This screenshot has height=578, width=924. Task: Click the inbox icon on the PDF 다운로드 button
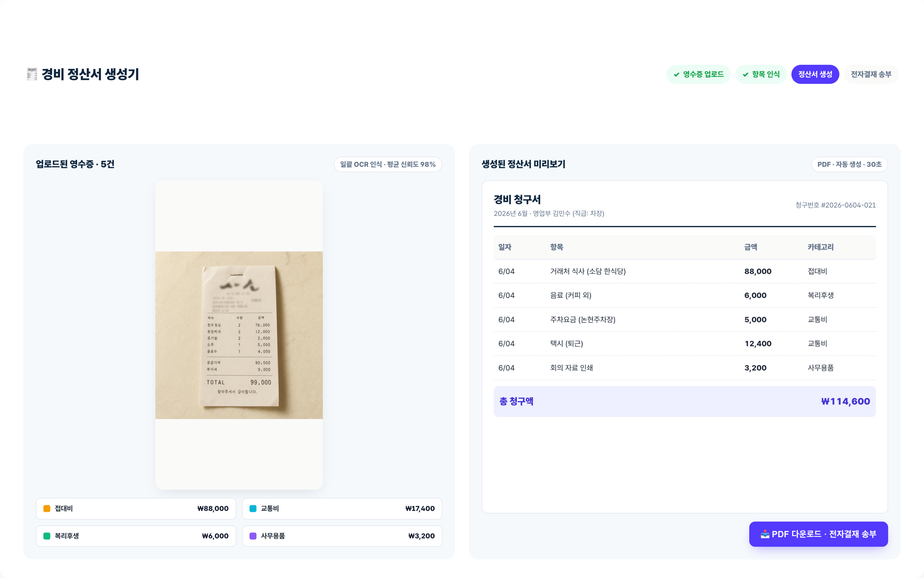coord(765,534)
